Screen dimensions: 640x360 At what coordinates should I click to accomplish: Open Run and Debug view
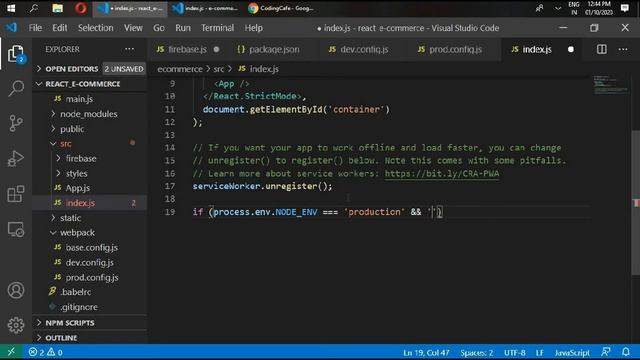click(16, 158)
